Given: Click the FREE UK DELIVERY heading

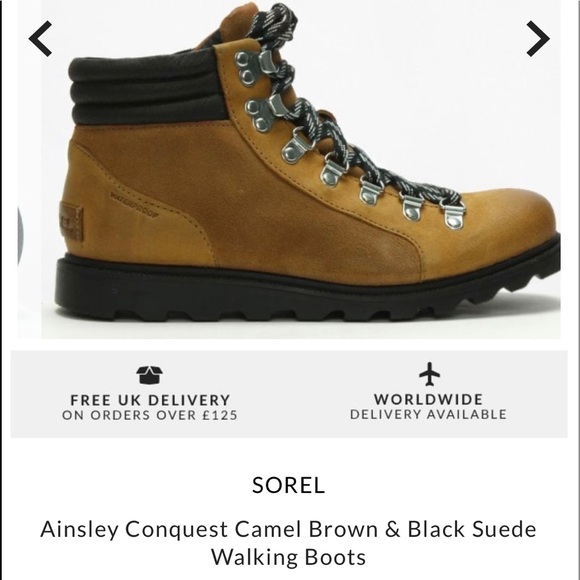Looking at the screenshot, I should coord(150,400).
